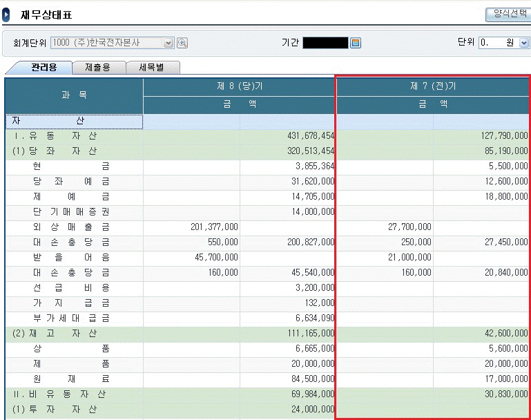The image size is (531, 420).
Task: Click the 현금 account row label
Action: [x=71, y=166]
